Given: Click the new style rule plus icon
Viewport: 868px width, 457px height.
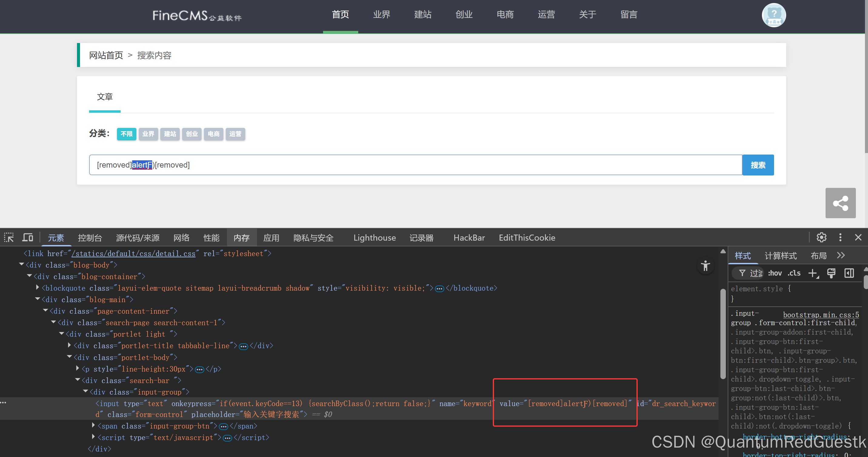Looking at the screenshot, I should 813,273.
